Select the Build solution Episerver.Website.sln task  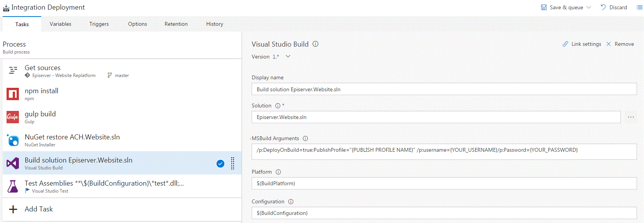122,163
